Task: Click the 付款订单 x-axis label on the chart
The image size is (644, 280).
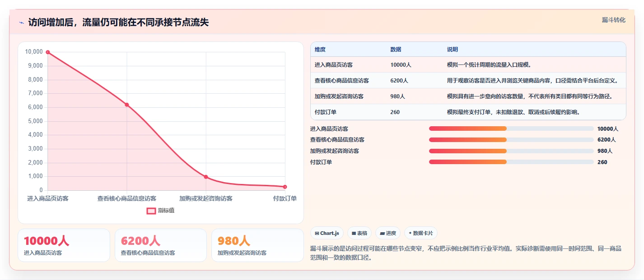Action: point(285,198)
